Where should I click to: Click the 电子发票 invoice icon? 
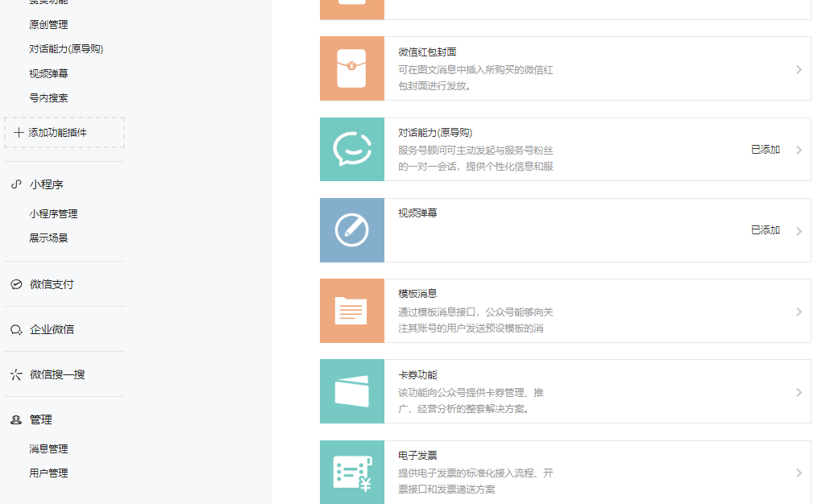(x=351, y=472)
